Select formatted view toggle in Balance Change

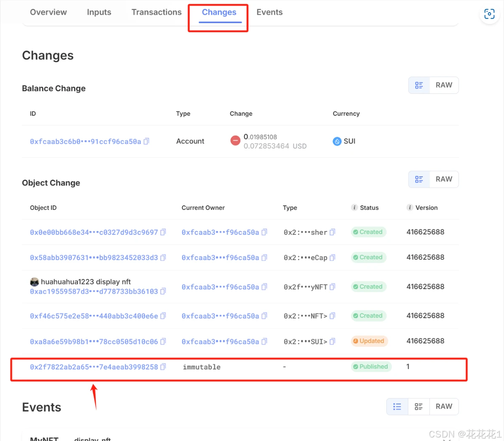click(419, 85)
